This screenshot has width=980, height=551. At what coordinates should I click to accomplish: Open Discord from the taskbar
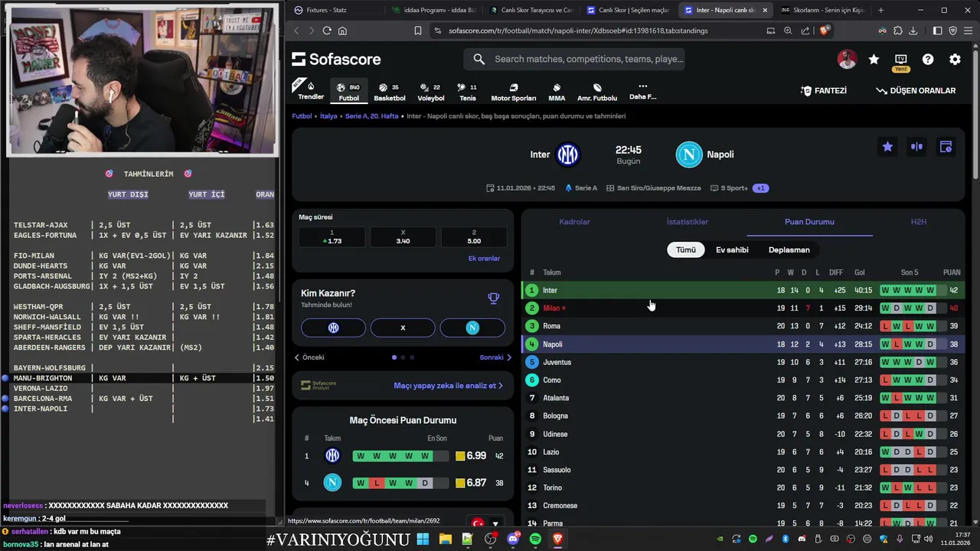(512, 539)
